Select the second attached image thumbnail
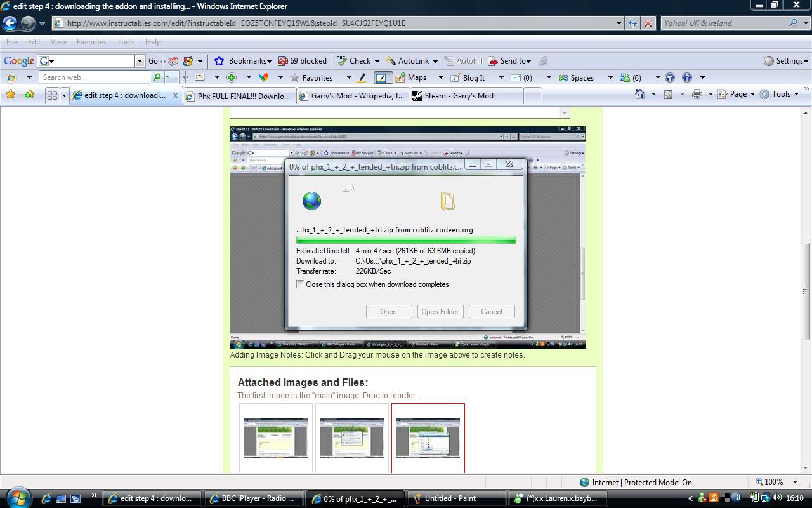 (352, 438)
